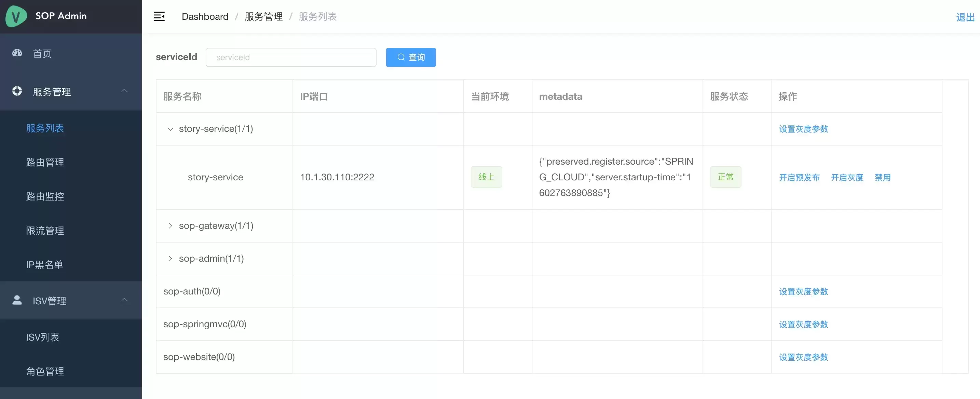The width and height of the screenshot is (980, 399).
Task: Click the dashboard gauge icon beside 首页
Action: coord(17,53)
